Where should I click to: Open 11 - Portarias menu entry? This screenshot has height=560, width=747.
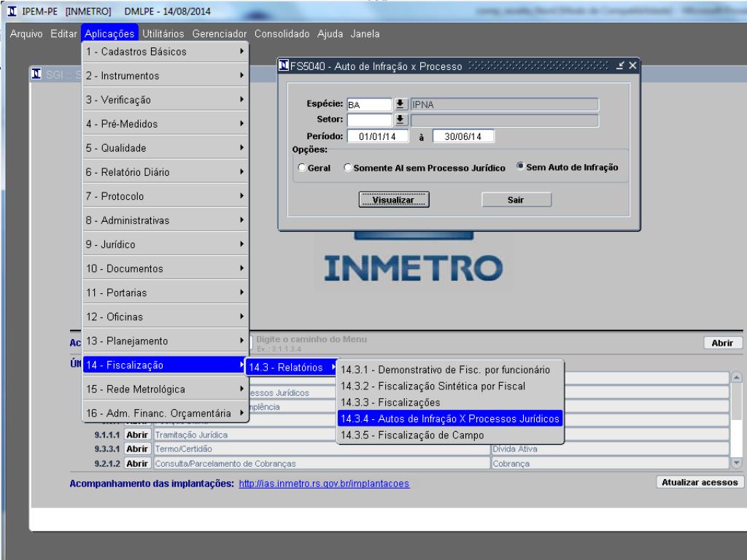166,293
